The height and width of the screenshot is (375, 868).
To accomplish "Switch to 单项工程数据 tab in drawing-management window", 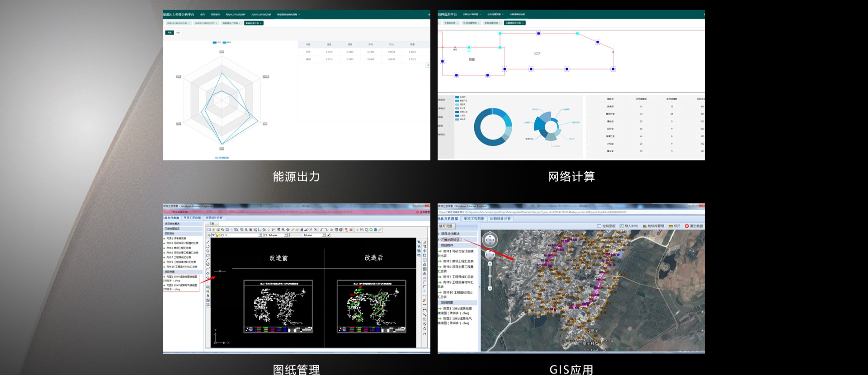I will [193, 218].
